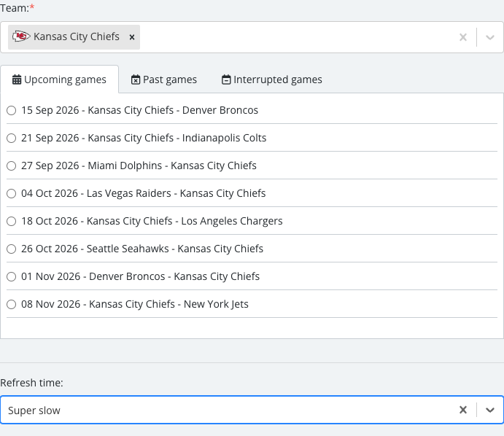The image size is (504, 436).
Task: Clear the Team selection field
Action: tap(463, 37)
